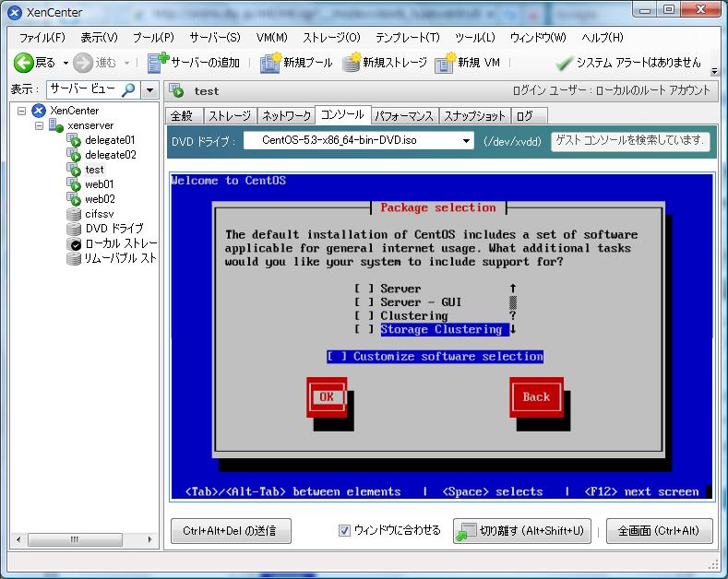Open the Back button history dropdown arrow
The height and width of the screenshot is (579, 728).
coord(66,63)
